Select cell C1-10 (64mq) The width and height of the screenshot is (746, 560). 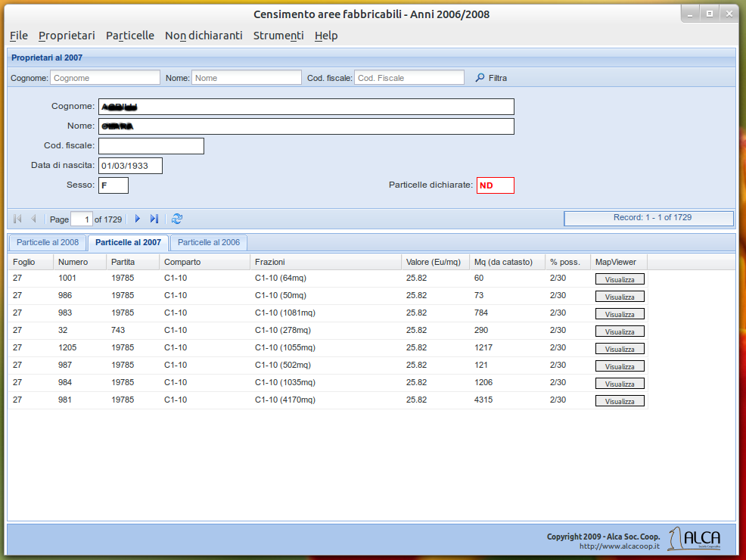[x=325, y=278]
